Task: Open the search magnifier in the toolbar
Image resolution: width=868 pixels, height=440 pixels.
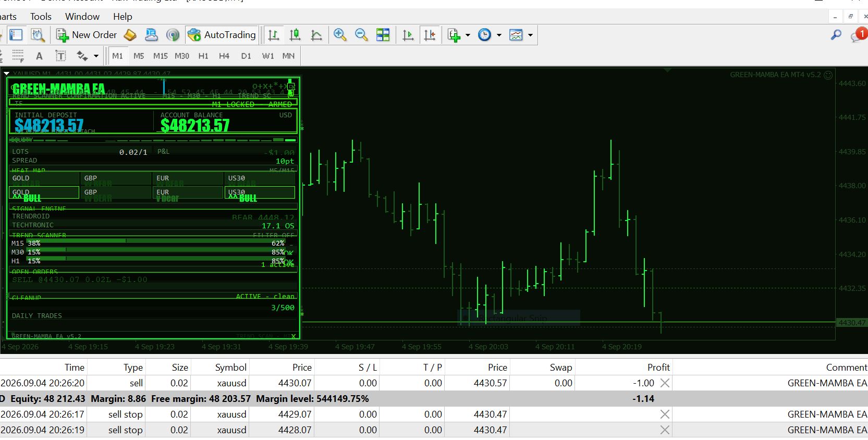Action: coord(836,35)
